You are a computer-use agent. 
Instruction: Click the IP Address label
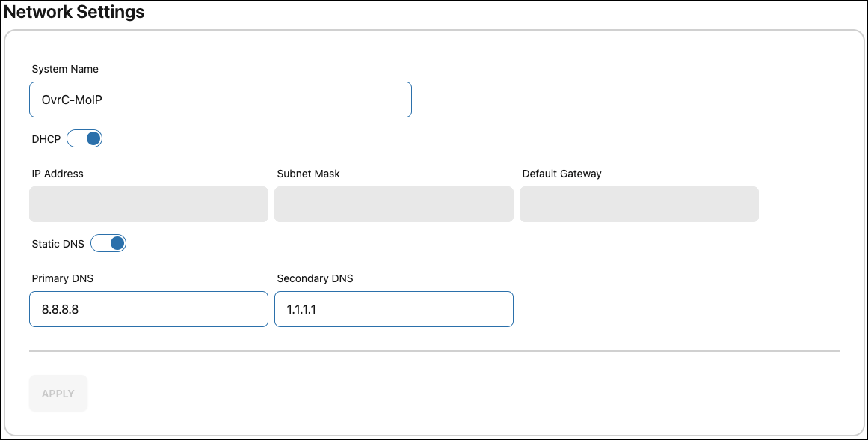58,174
